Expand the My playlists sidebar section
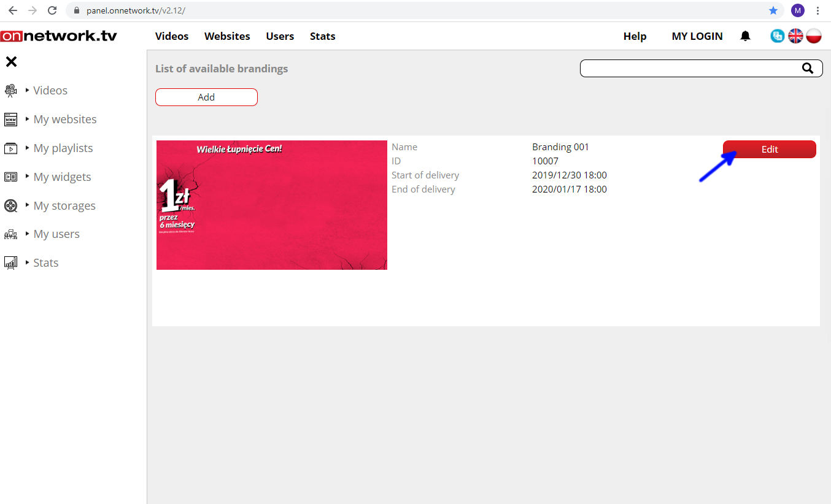 coord(63,148)
